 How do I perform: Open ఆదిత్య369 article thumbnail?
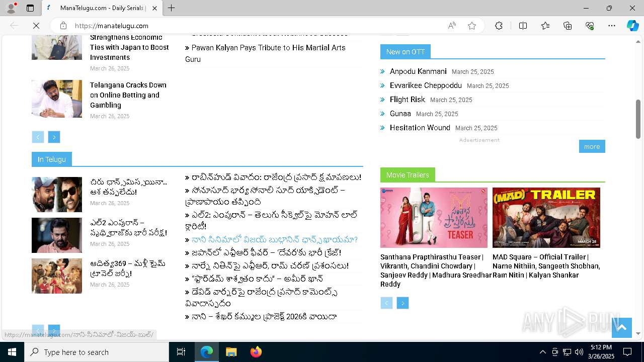pos(57,276)
